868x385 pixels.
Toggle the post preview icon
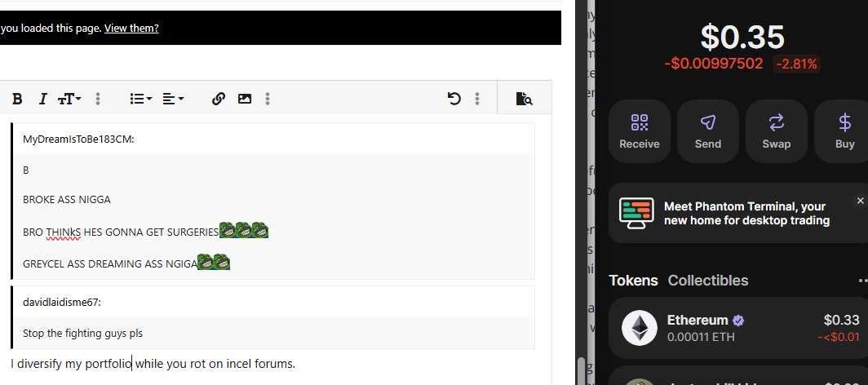click(524, 99)
